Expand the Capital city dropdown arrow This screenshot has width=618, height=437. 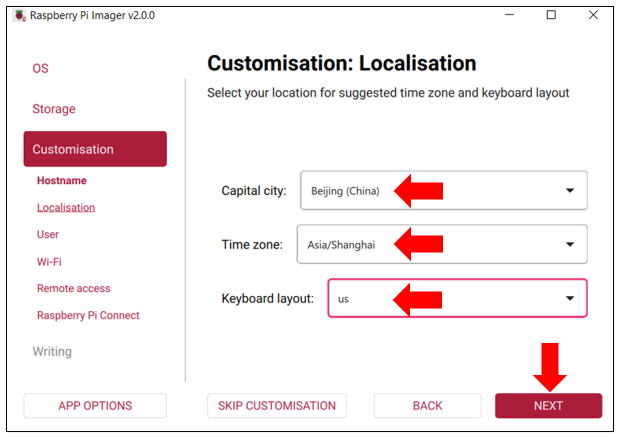[x=570, y=191]
